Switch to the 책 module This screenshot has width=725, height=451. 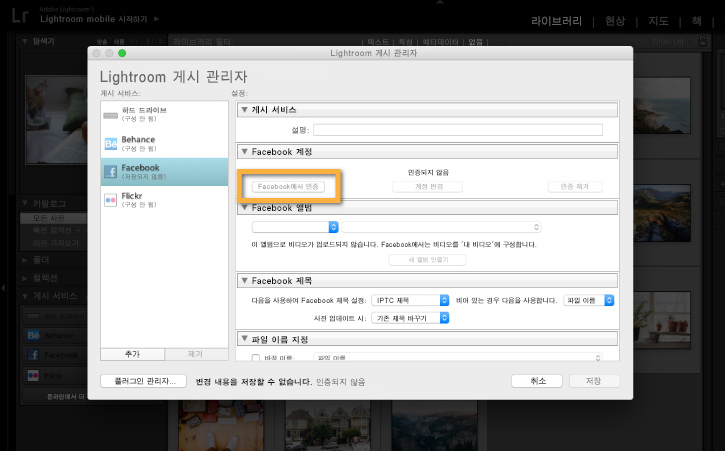point(696,21)
